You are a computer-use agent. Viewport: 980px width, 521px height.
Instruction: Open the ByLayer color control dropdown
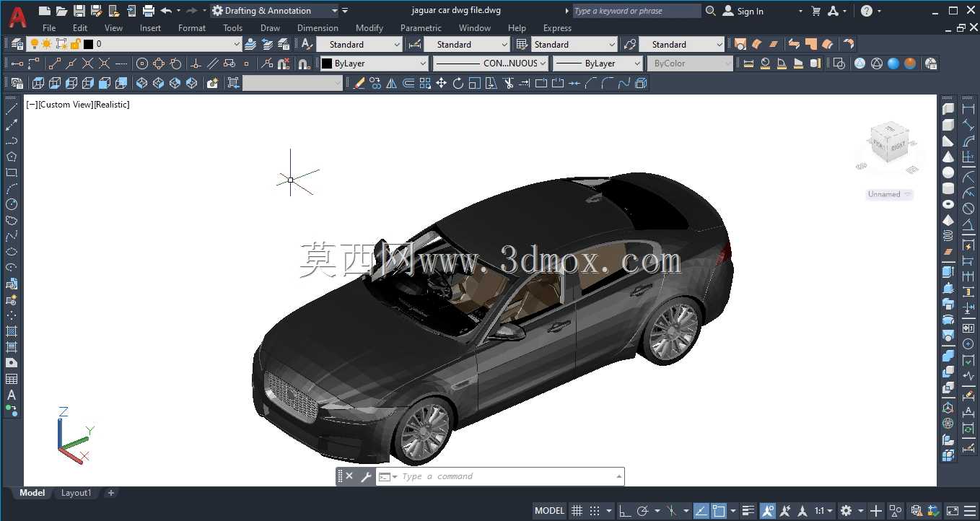pyautogui.click(x=375, y=64)
